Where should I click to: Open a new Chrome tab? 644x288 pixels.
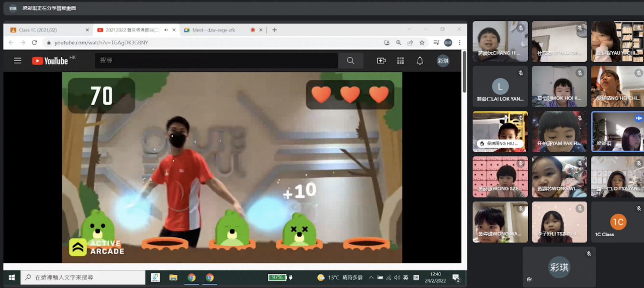274,30
